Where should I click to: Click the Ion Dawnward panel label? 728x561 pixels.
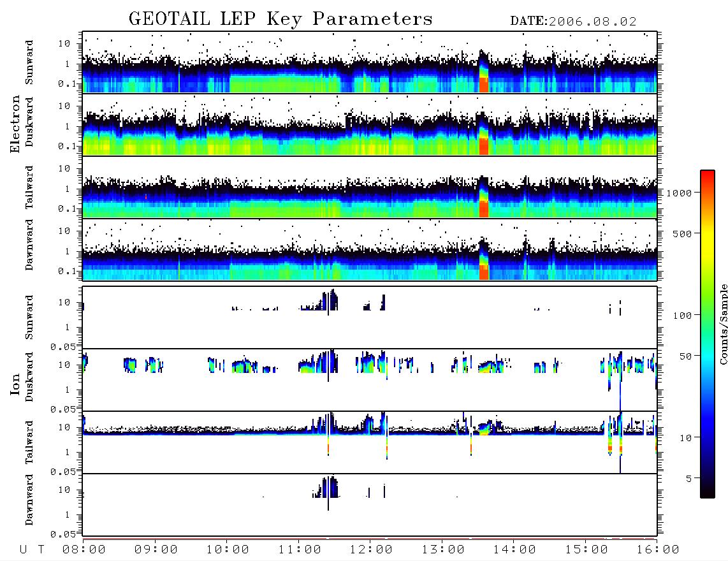coord(29,500)
